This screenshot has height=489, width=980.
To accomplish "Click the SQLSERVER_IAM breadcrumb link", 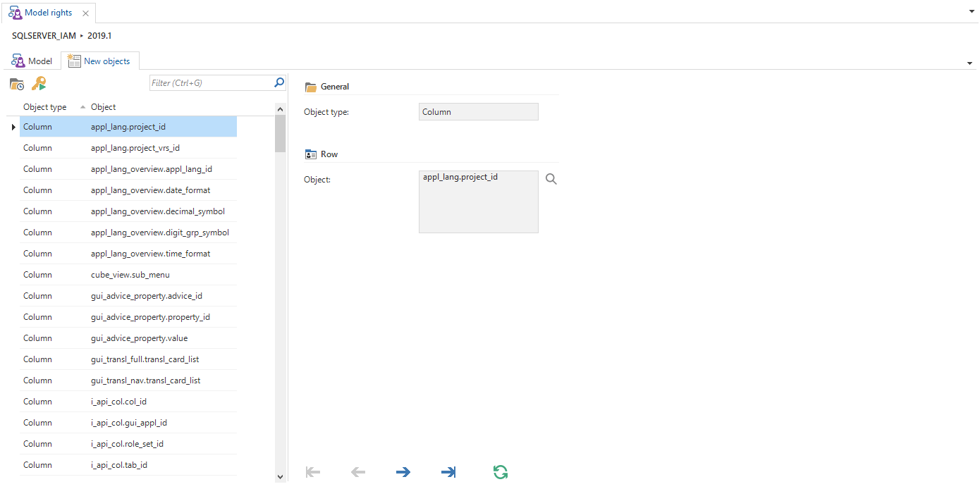I will [x=44, y=35].
